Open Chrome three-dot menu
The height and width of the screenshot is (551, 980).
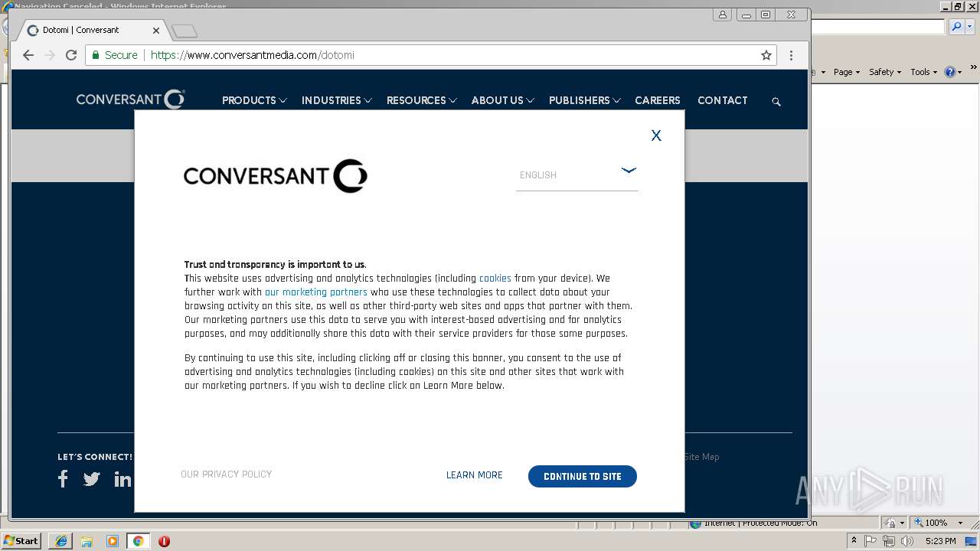pyautogui.click(x=792, y=55)
